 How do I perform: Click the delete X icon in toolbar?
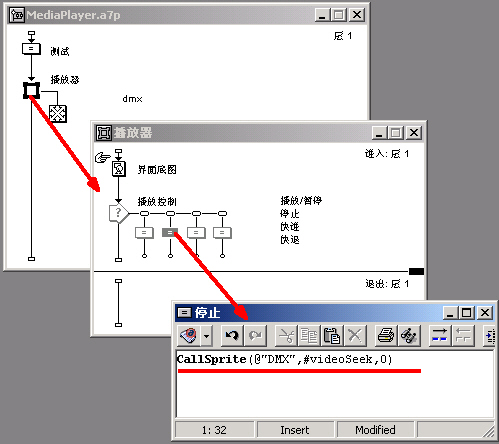(x=355, y=335)
